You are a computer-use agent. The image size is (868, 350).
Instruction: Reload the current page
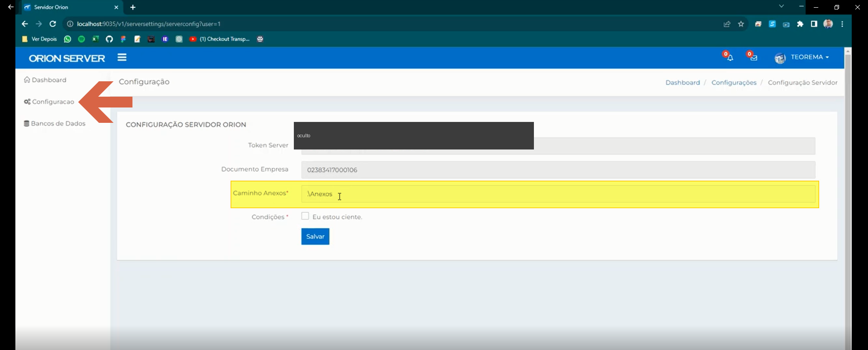53,24
